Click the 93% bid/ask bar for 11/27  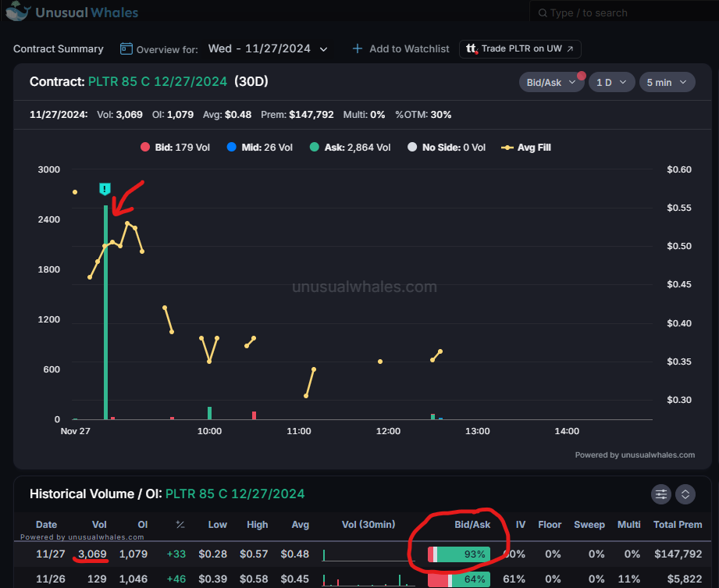[459, 554]
